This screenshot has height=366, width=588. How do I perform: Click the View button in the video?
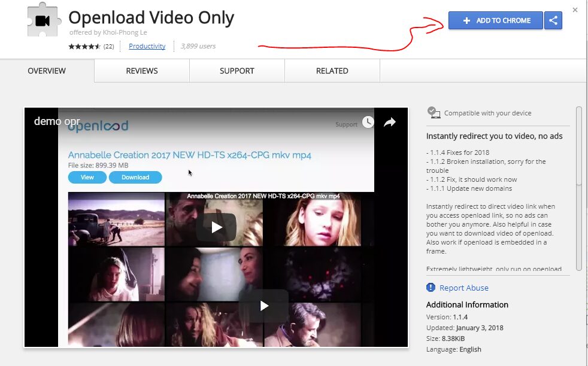tap(87, 177)
